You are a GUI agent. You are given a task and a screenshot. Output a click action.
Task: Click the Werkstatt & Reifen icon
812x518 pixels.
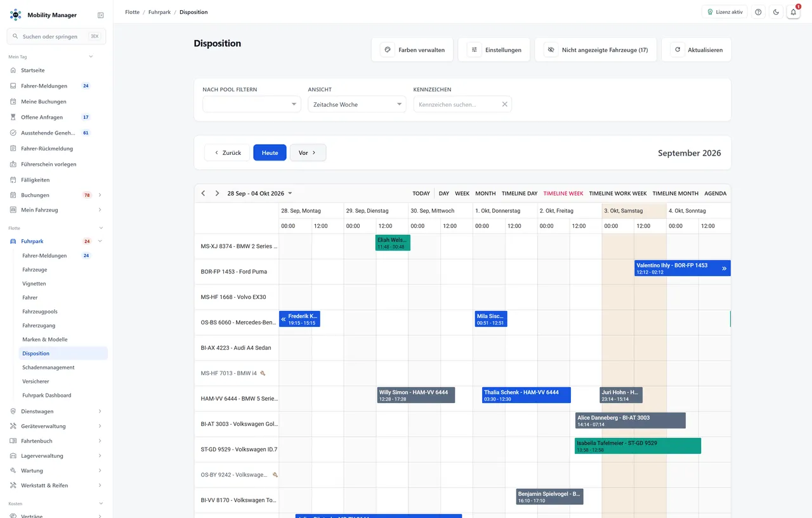pyautogui.click(x=13, y=486)
